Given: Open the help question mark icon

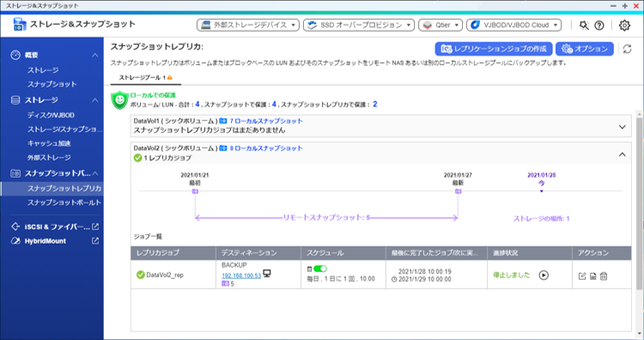Looking at the screenshot, I should point(599,26).
